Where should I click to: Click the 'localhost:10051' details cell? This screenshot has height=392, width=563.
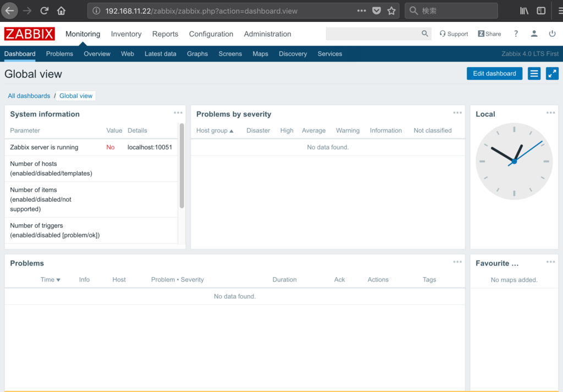(x=150, y=147)
